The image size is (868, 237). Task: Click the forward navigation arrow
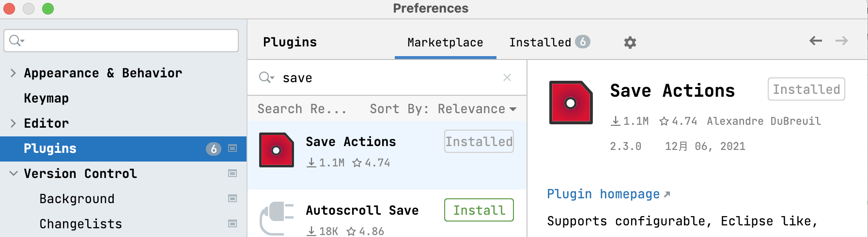tap(842, 41)
